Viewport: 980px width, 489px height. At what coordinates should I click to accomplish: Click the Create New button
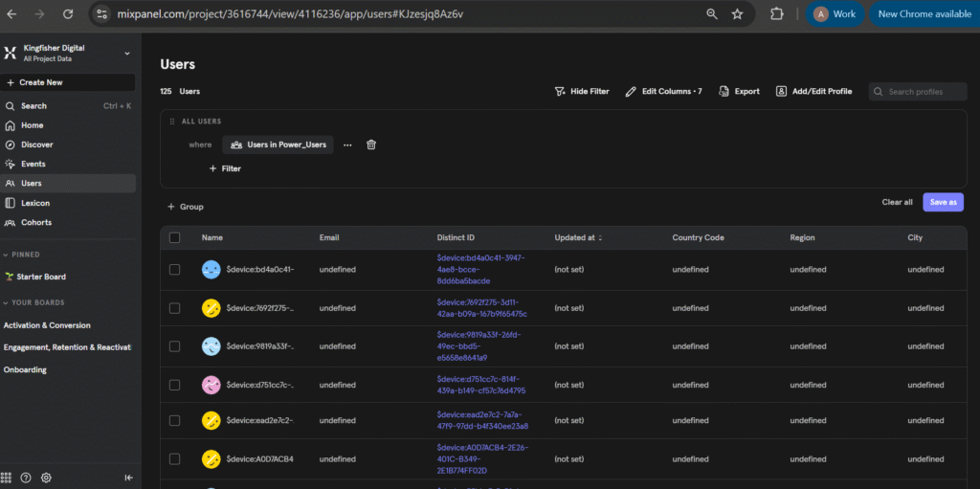point(68,82)
